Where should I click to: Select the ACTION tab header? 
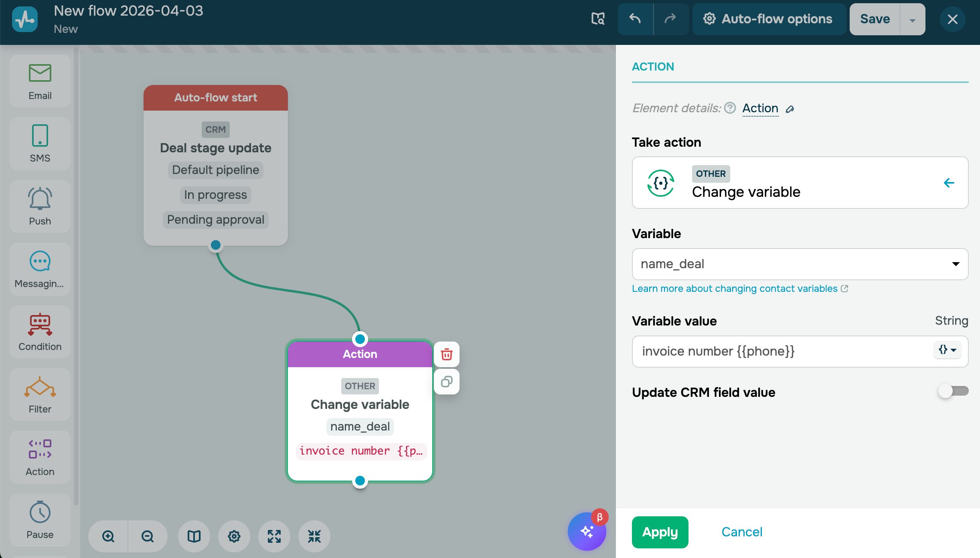pyautogui.click(x=653, y=67)
